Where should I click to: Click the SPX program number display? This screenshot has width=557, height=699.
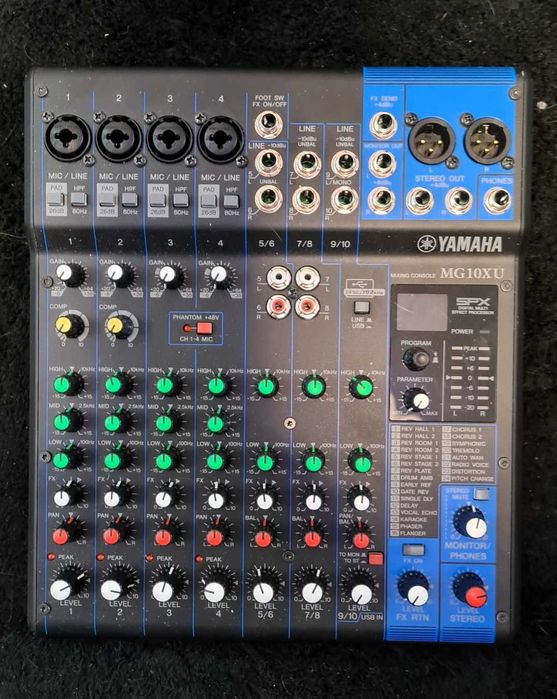point(422,312)
